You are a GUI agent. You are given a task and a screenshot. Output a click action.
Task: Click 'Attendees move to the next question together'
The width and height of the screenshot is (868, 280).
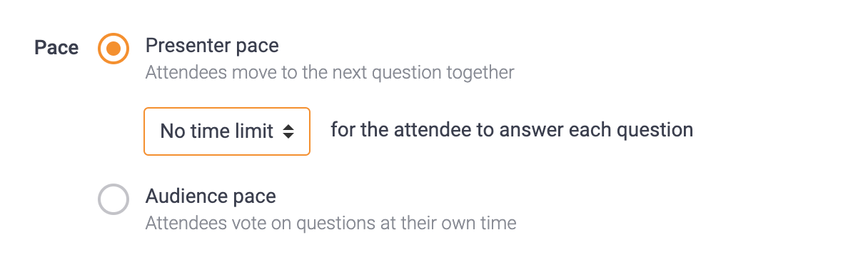click(x=330, y=73)
